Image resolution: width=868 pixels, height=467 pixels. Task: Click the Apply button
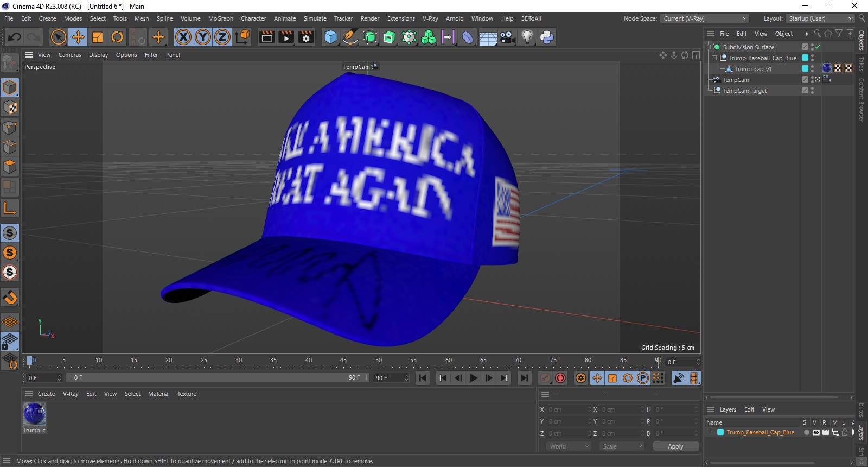675,446
